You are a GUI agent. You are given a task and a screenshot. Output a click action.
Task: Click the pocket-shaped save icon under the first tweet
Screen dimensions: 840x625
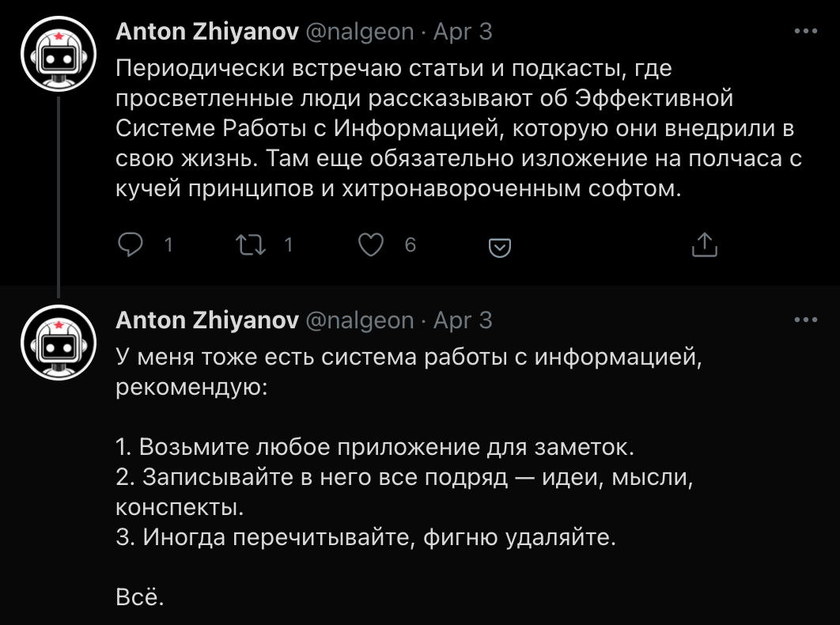(499, 247)
